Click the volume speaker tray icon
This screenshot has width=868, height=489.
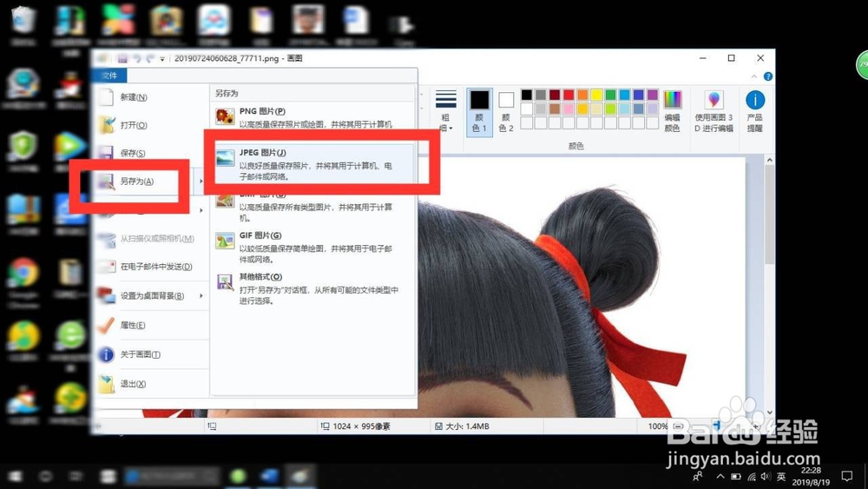pyautogui.click(x=766, y=476)
